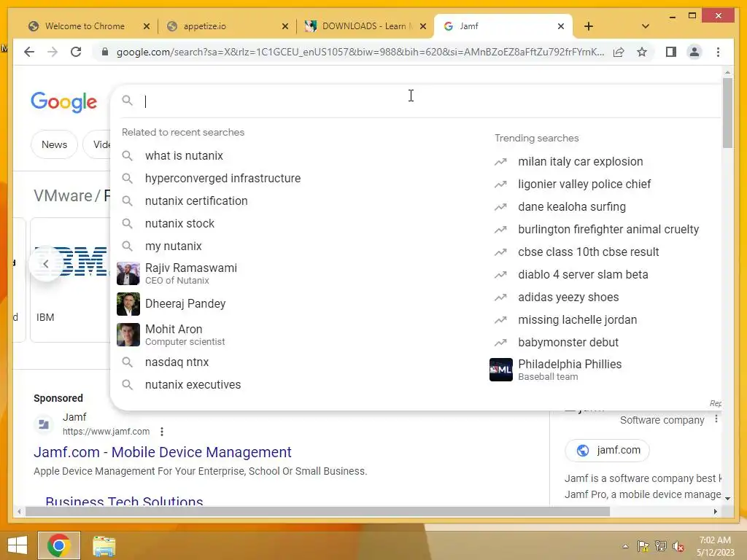747x560 pixels.
Task: Reload the current page
Action: pos(76,52)
